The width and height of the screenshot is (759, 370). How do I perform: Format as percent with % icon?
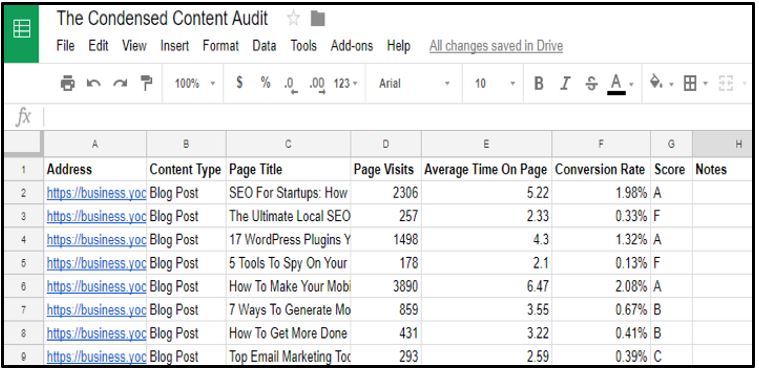(x=265, y=83)
